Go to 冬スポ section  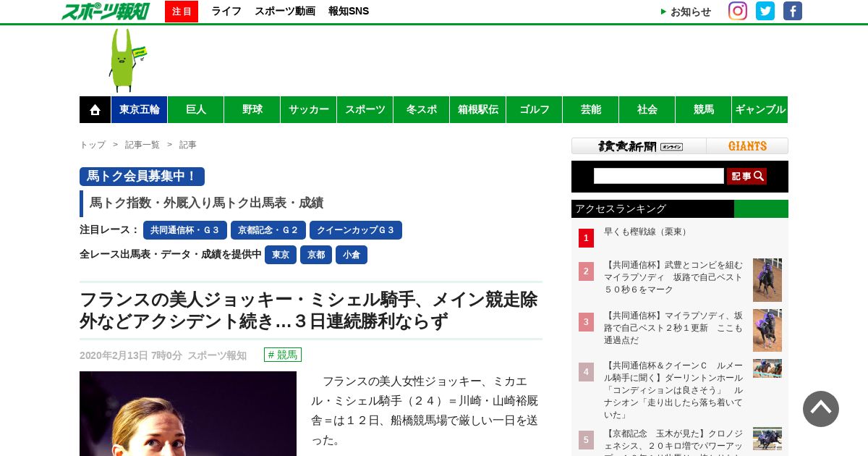tap(422, 109)
